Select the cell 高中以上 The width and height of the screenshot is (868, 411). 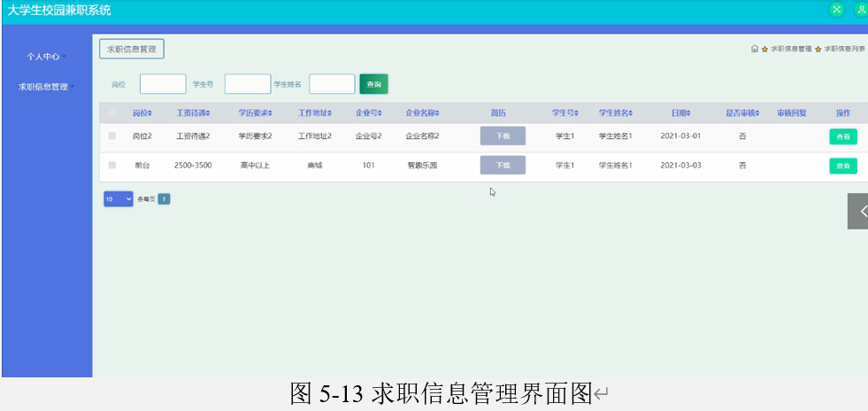pos(255,165)
